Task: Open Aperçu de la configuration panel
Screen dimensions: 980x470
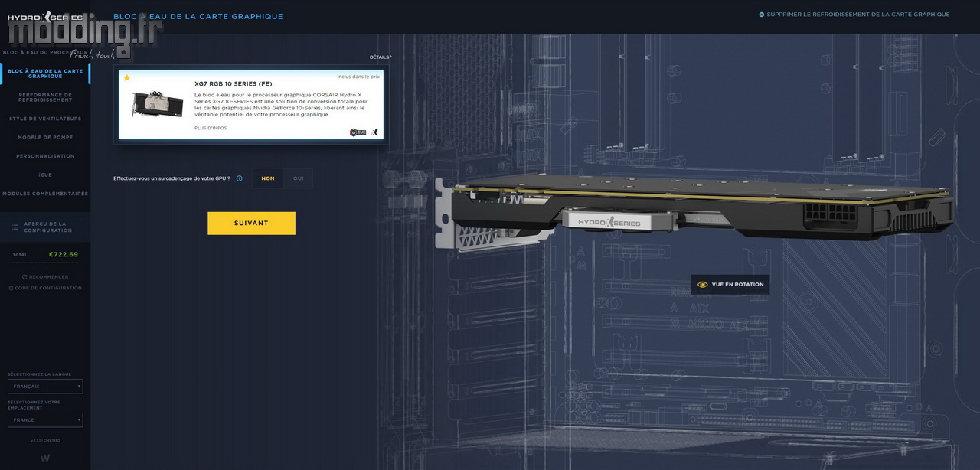Action: [x=45, y=227]
